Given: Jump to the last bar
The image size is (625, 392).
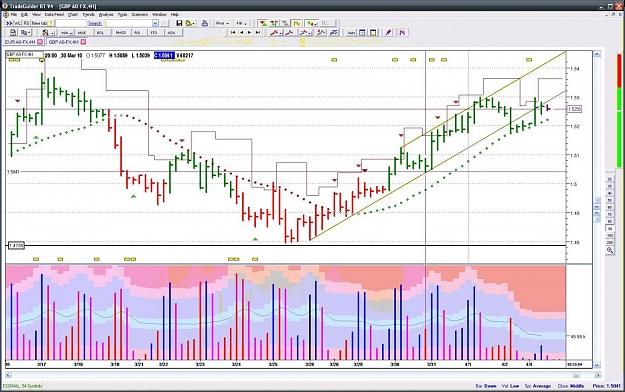Looking at the screenshot, I should tap(258, 33).
